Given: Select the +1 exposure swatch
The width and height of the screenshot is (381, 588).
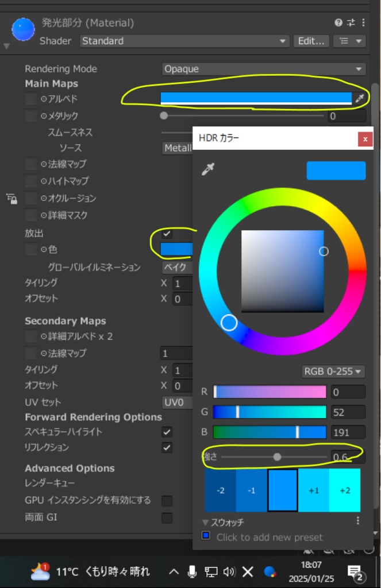Looking at the screenshot, I should pos(314,490).
